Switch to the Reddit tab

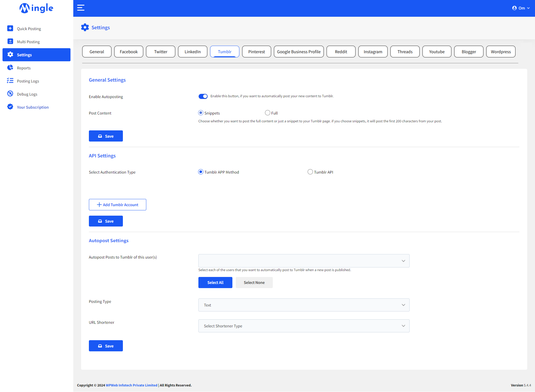click(341, 52)
